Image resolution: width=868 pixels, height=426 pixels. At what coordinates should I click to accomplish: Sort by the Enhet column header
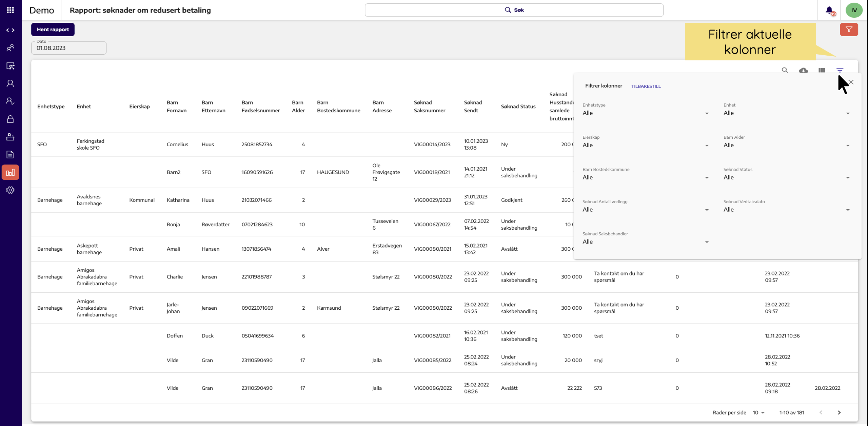(84, 106)
